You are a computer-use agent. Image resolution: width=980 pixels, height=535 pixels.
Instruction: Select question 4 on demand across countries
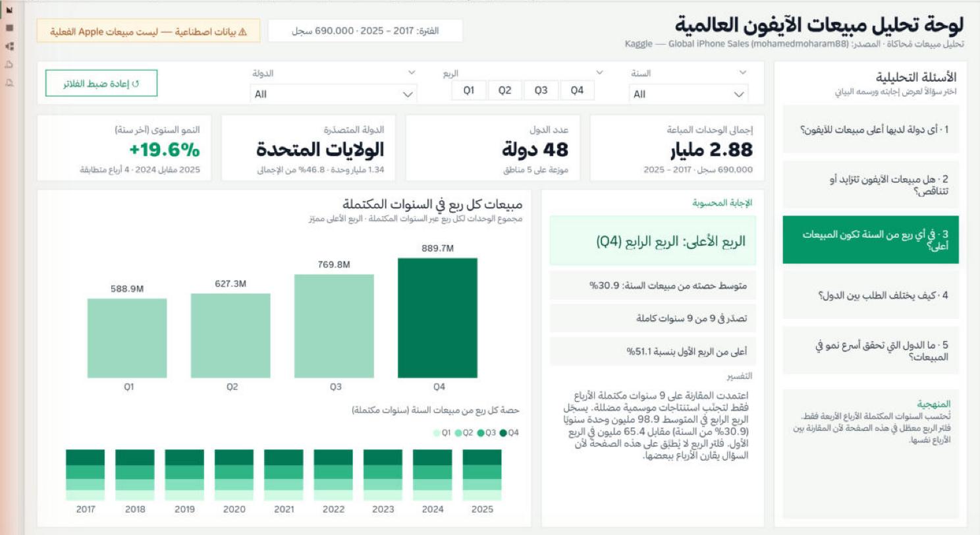click(871, 295)
